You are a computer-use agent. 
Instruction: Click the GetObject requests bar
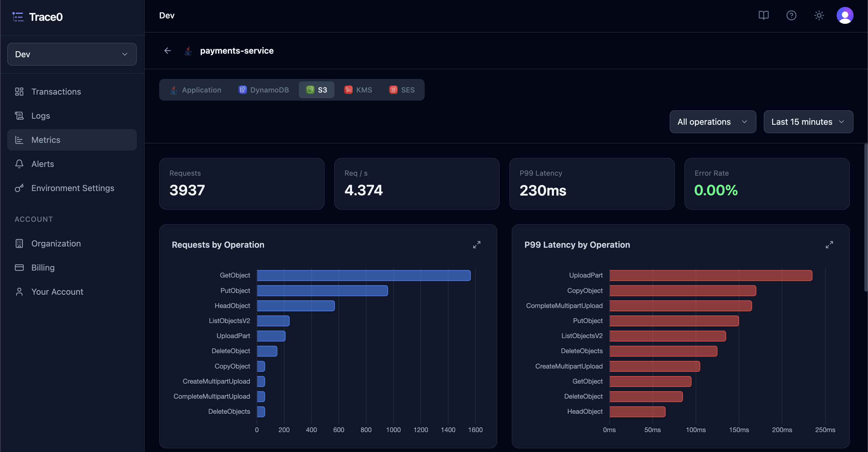363,275
